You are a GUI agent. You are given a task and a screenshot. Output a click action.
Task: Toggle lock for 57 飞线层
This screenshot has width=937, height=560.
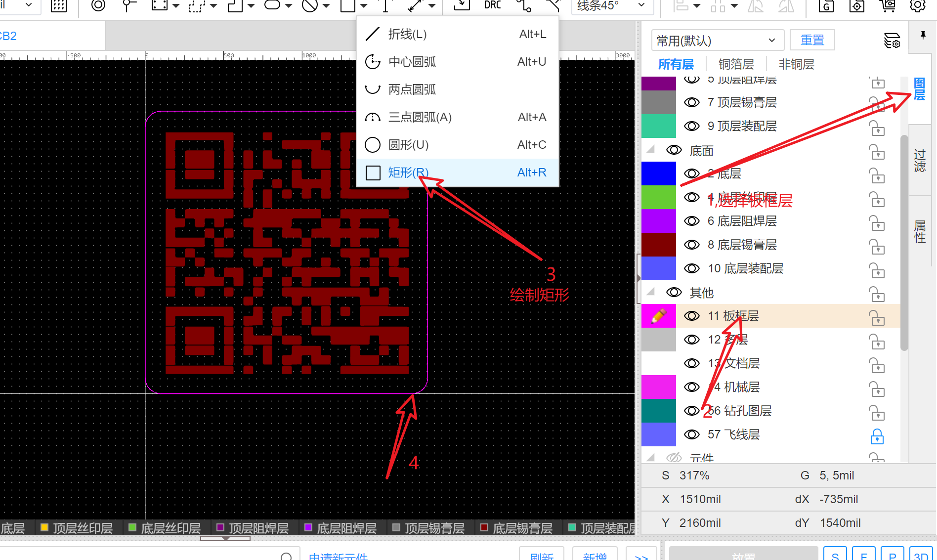click(877, 436)
